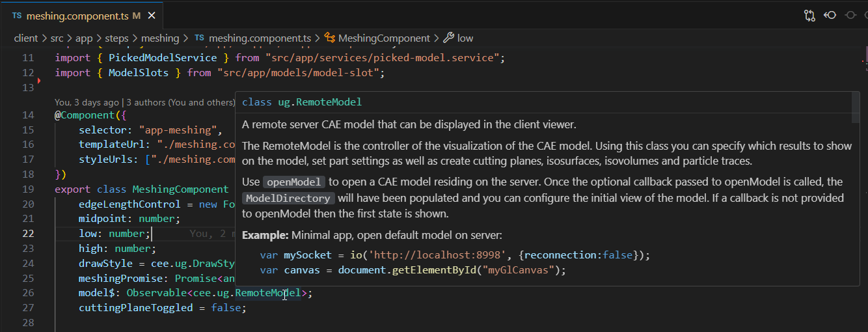Click the class symbol icon before MeshingComponent
The image size is (868, 332).
[x=330, y=38]
